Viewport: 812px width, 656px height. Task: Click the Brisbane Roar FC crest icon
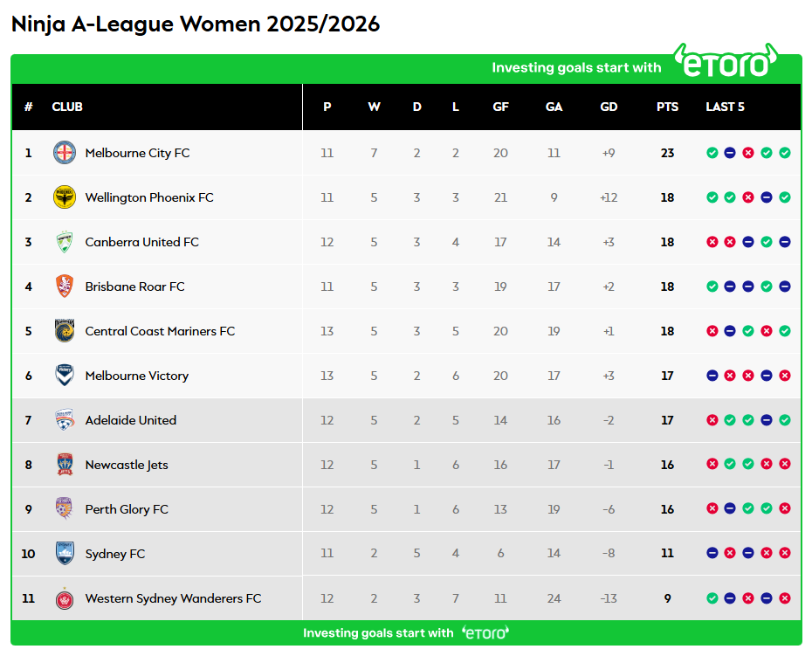pos(65,287)
